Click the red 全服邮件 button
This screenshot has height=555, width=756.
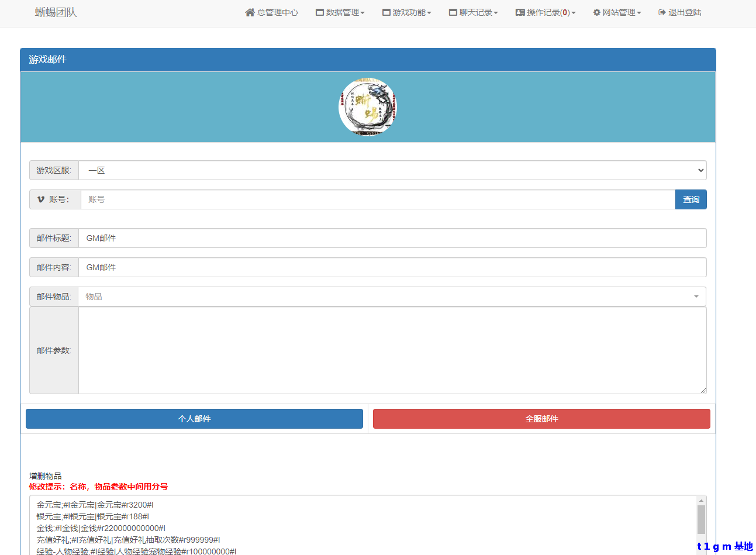(x=541, y=419)
